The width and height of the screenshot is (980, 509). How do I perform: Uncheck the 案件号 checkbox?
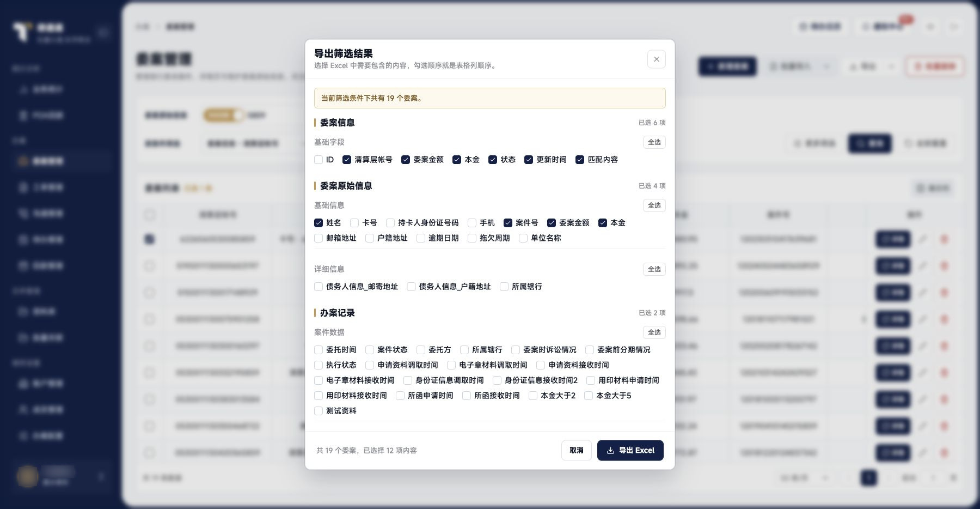point(508,223)
